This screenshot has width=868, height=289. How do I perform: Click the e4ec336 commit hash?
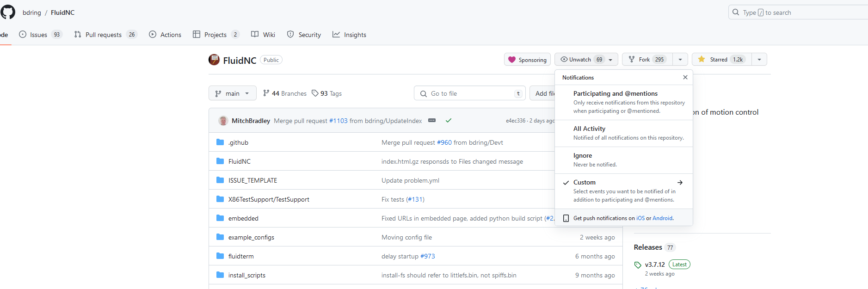pyautogui.click(x=516, y=121)
